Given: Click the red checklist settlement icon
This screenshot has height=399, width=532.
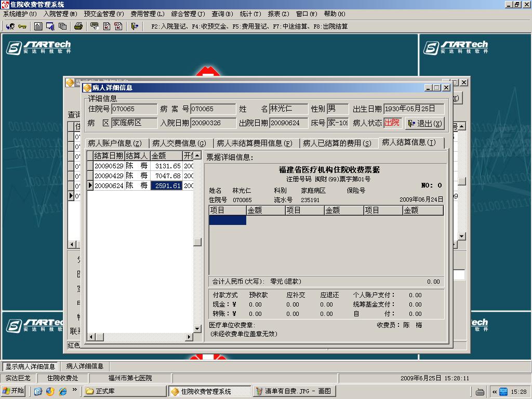Looking at the screenshot, I should 118,26.
